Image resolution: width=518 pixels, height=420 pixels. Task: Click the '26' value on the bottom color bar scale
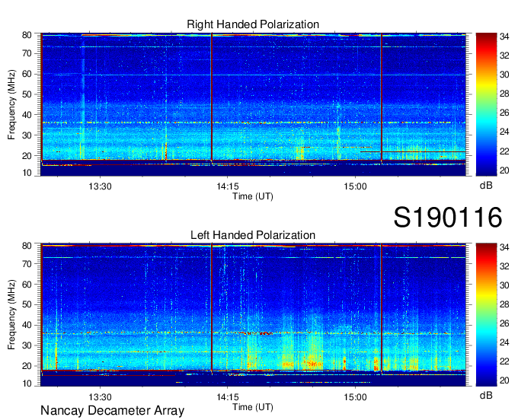(x=504, y=323)
